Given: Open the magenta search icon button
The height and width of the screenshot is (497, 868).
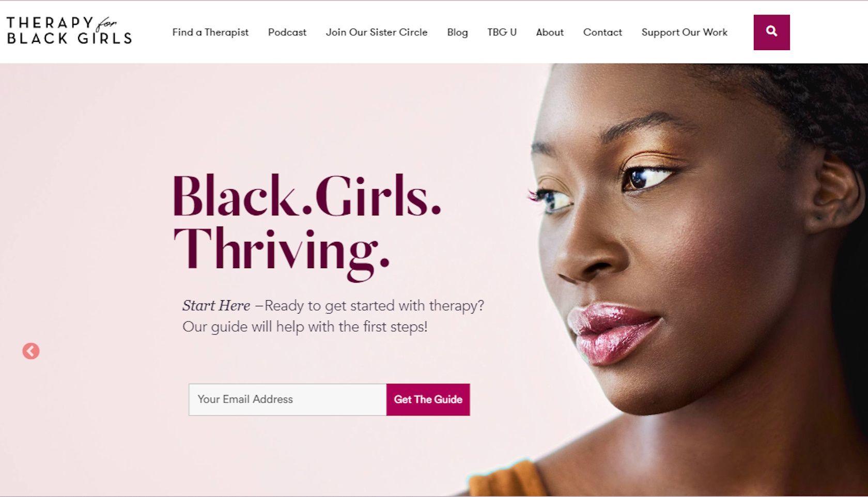Looking at the screenshot, I should pos(771,32).
